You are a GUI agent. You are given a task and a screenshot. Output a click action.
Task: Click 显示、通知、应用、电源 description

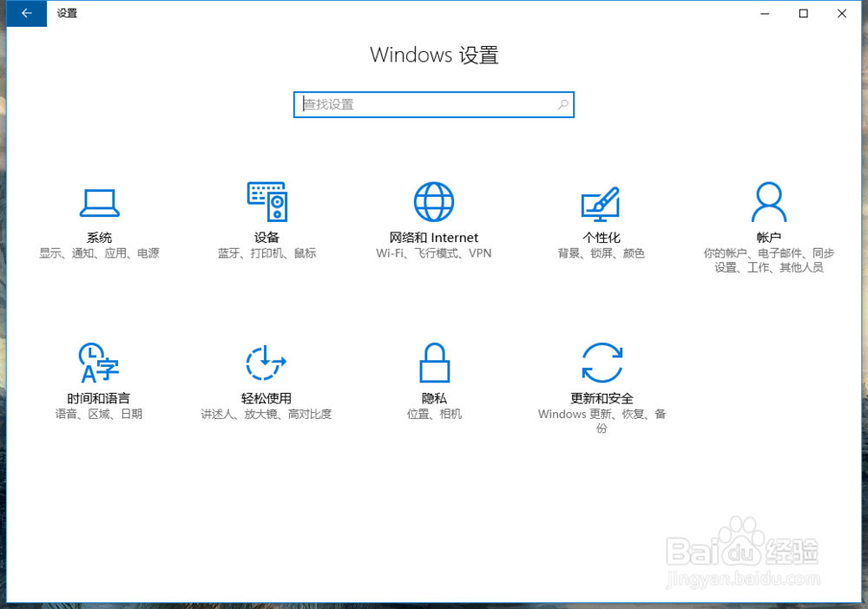click(x=99, y=253)
